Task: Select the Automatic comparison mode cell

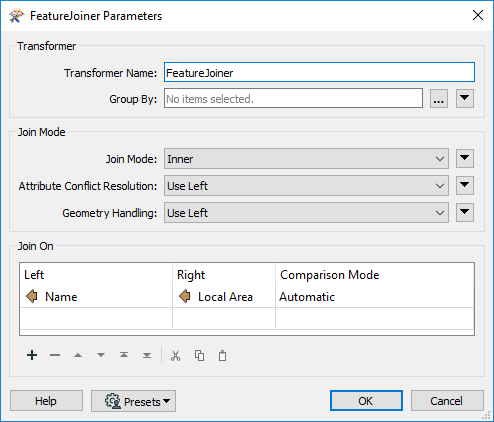Action: click(374, 297)
